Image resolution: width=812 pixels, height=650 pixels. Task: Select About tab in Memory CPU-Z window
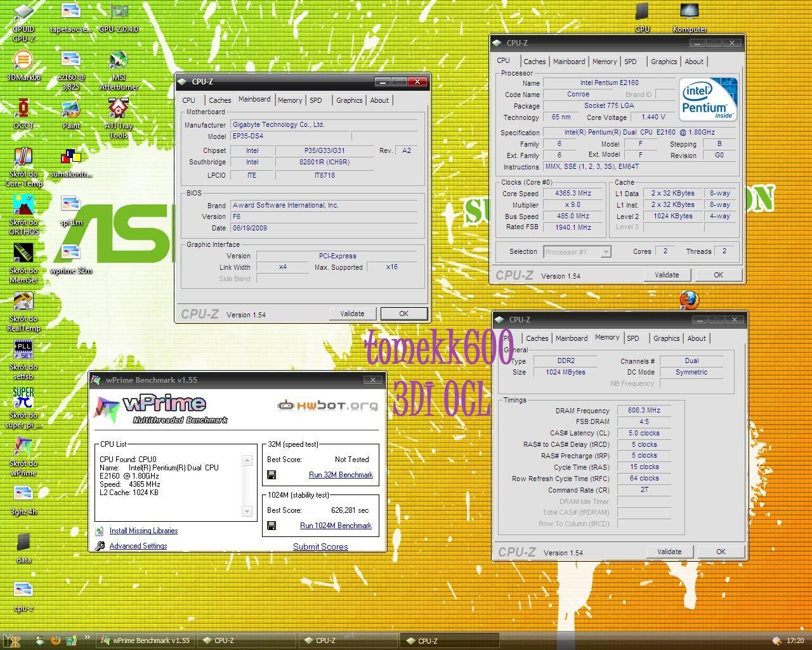pos(697,338)
